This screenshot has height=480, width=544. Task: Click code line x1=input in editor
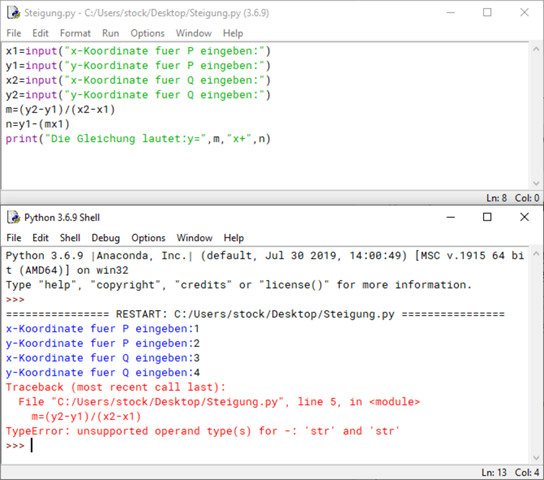(138, 51)
